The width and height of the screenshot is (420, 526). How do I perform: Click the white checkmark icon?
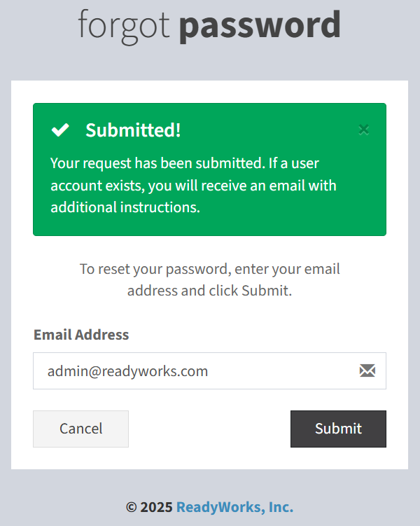60,130
